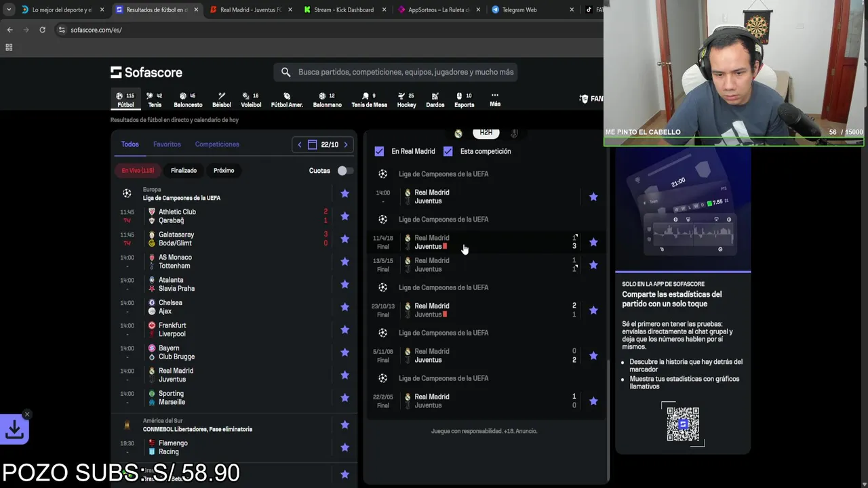Viewport: 868px width, 488px height.
Task: Favorite the AS Monaco vs Tottenham match
Action: tap(344, 262)
